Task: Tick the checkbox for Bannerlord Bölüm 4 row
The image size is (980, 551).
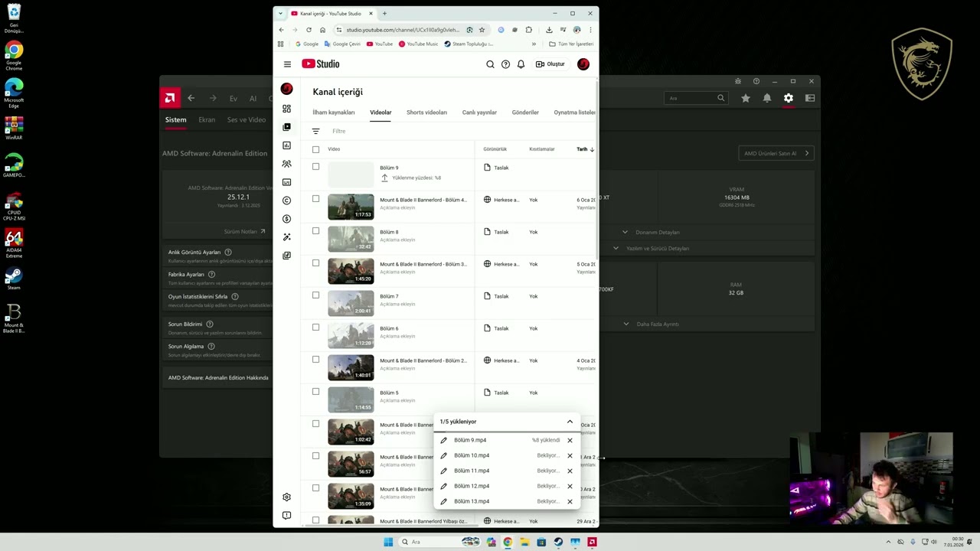Action: coord(315,199)
